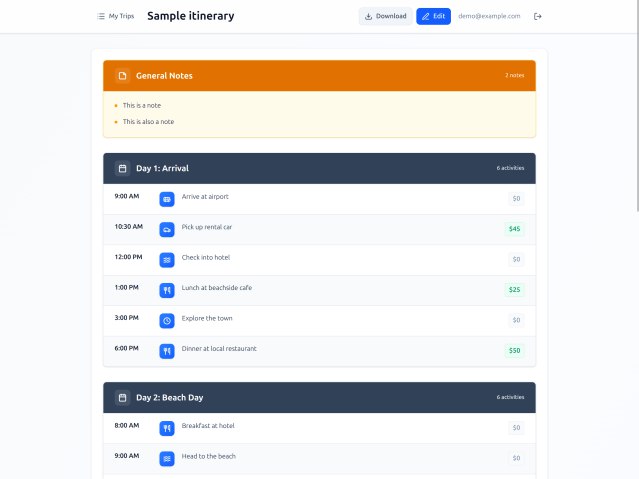
Task: Click the Day 1: Arrival calendar icon
Action: pyautogui.click(x=122, y=168)
